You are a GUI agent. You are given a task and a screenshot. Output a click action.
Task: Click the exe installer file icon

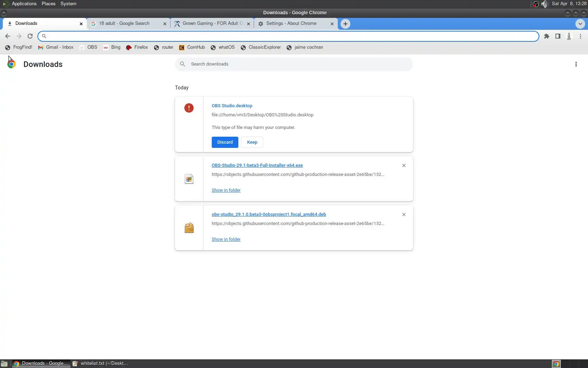189,179
